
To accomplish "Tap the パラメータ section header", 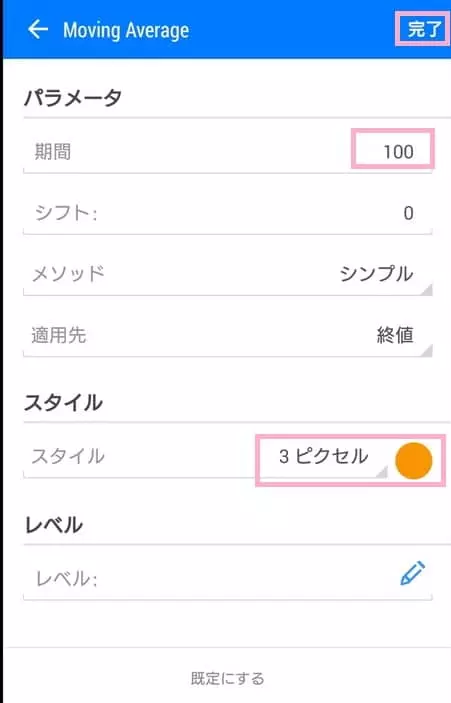I will coord(73,96).
